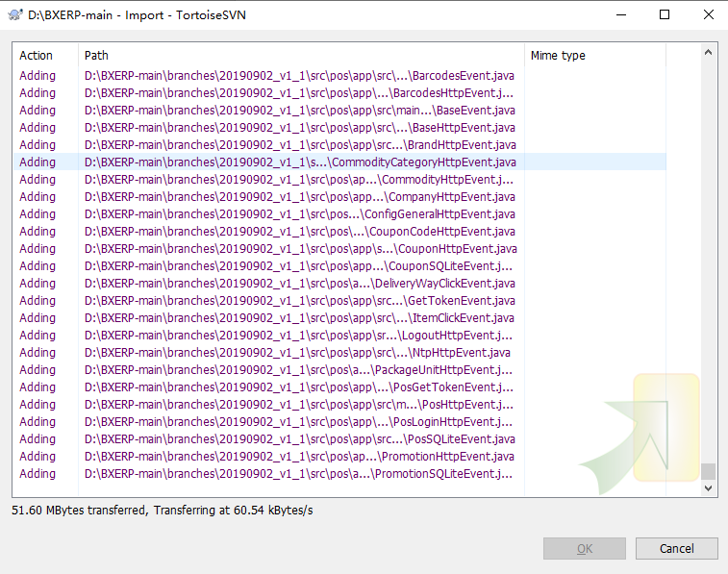Select the PackageUnitHttpEvent.j... row

(x=339, y=370)
